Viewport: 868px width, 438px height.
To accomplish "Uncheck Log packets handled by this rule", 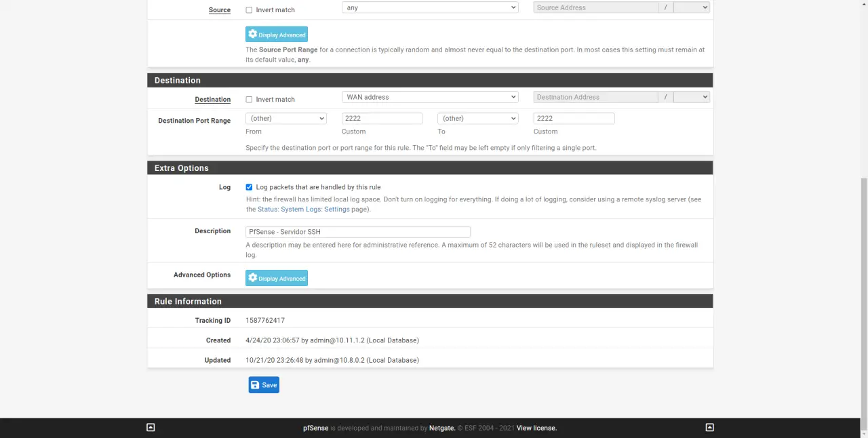I will point(249,187).
